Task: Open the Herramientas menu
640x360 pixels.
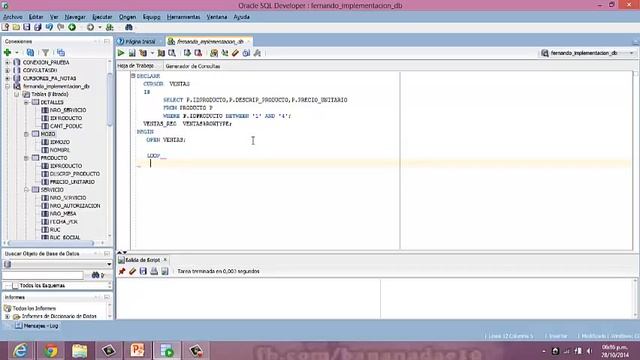Action: click(x=183, y=17)
